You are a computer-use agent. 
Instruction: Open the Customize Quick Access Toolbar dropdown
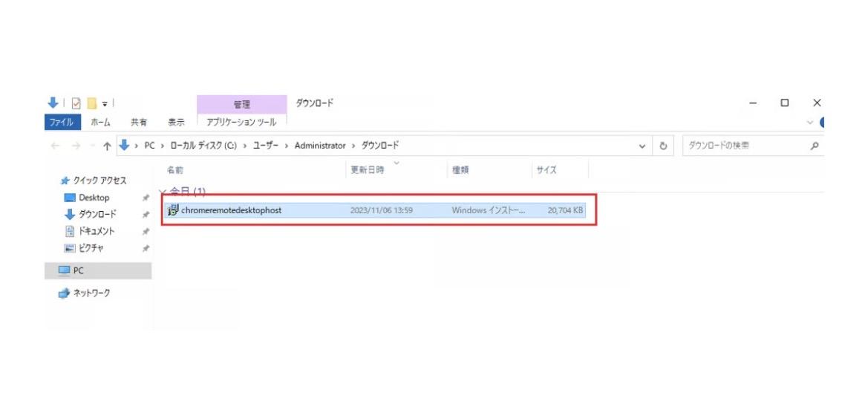[105, 104]
